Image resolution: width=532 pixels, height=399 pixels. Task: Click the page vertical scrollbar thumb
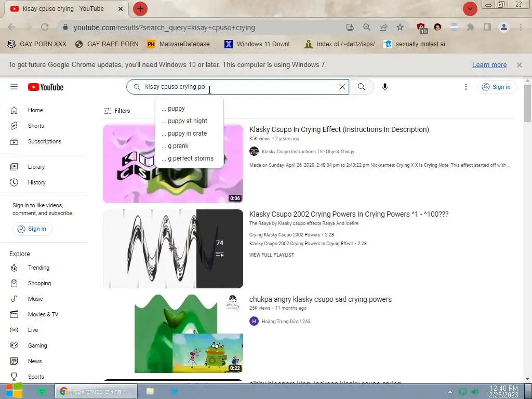pyautogui.click(x=528, y=103)
